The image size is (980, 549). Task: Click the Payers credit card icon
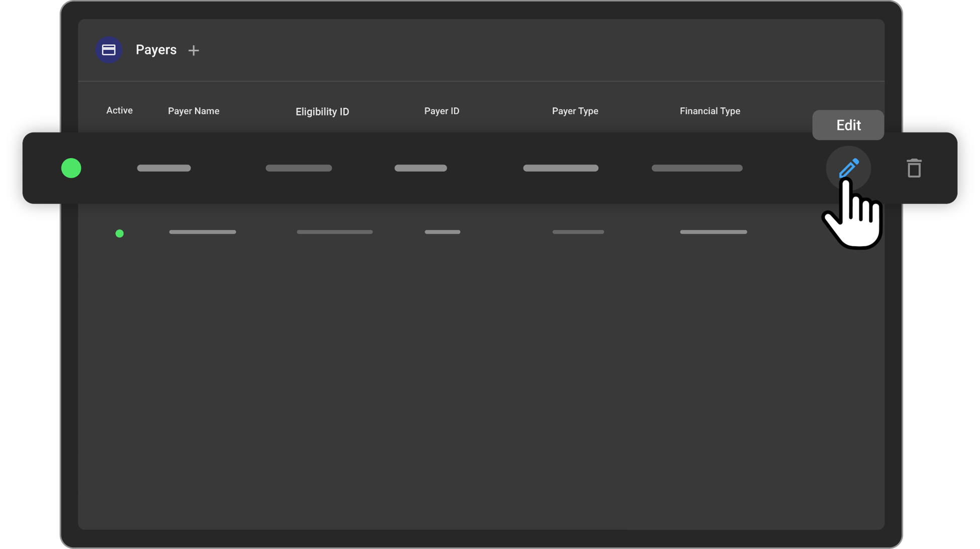[x=109, y=50]
